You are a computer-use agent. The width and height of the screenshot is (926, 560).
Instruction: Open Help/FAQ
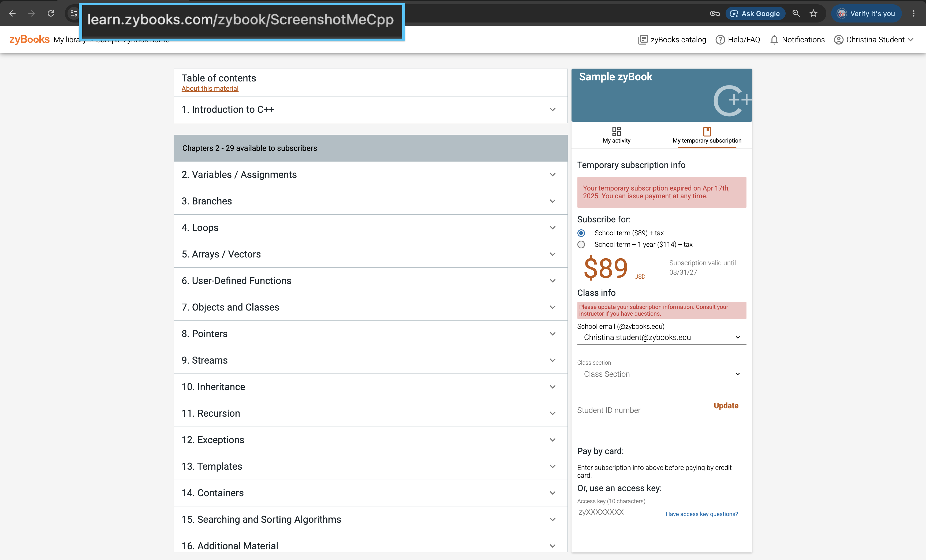click(738, 40)
